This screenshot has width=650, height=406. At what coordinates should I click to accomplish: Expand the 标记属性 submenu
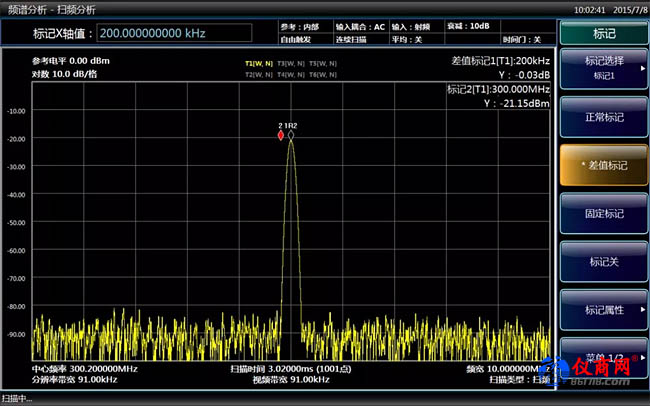tap(604, 309)
